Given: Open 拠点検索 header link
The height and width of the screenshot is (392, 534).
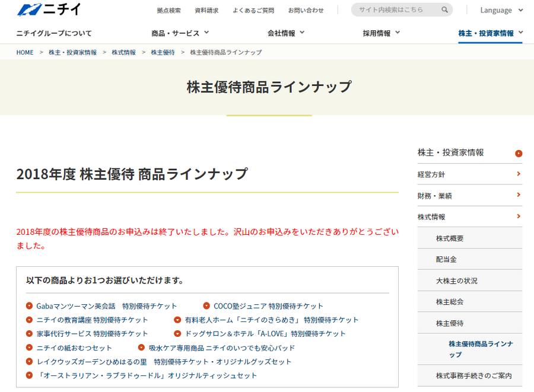Looking at the screenshot, I should (x=169, y=11).
